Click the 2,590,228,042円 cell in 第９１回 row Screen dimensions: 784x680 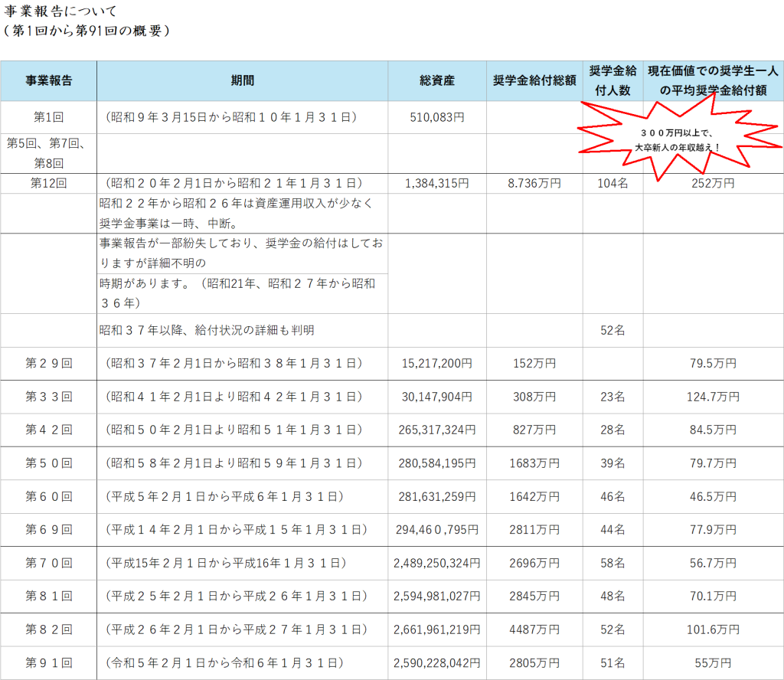coord(437,662)
